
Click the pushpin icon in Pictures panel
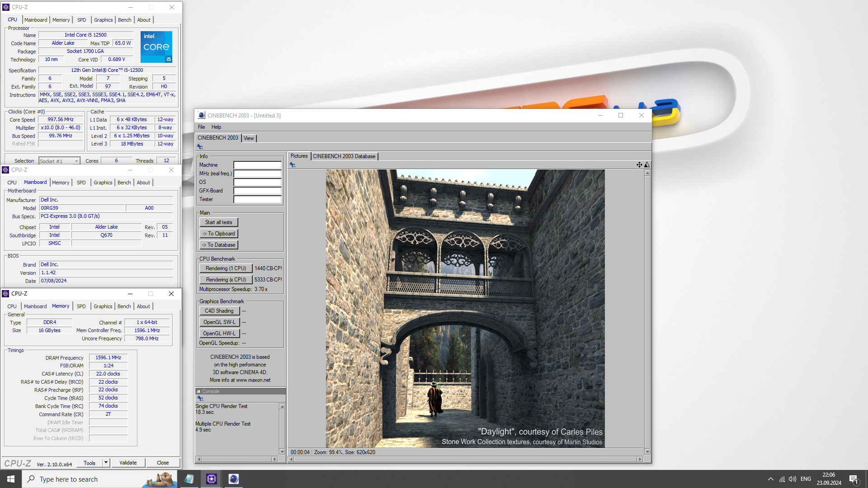pos(293,165)
